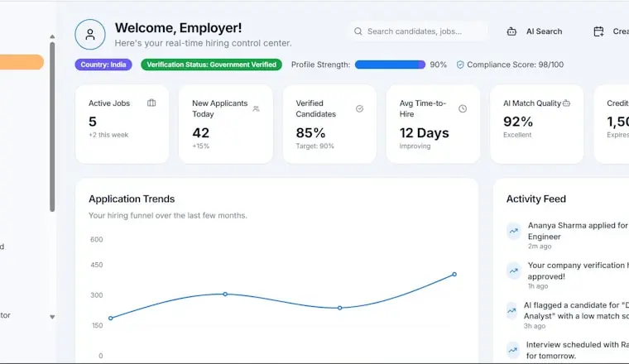Click the "+15%" text under 42

tap(200, 146)
